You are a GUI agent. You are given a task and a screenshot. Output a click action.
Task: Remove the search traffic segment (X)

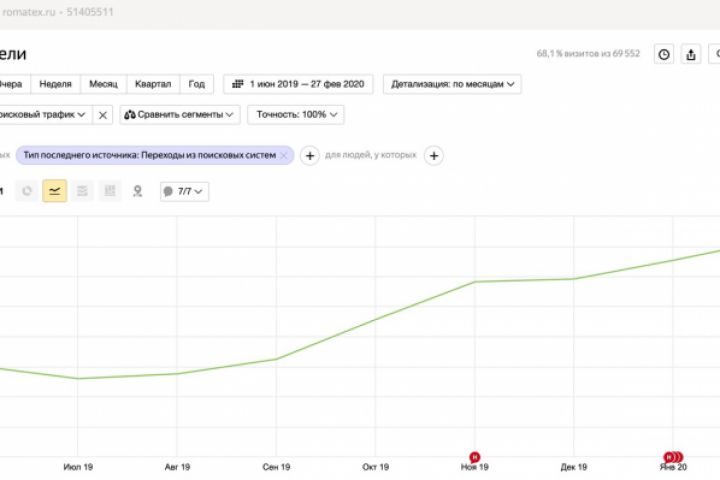[103, 115]
